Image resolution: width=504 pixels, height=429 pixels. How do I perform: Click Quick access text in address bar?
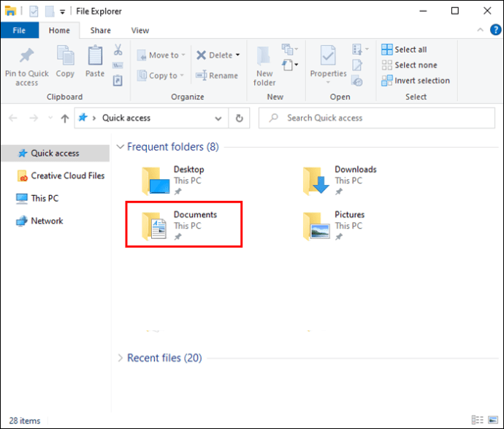pos(126,118)
